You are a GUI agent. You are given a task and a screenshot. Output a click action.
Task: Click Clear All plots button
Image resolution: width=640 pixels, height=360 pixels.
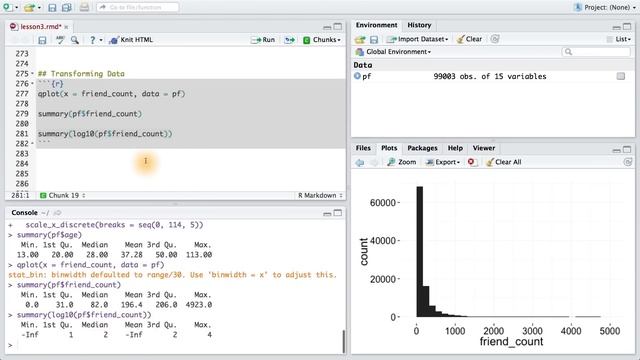point(503,162)
